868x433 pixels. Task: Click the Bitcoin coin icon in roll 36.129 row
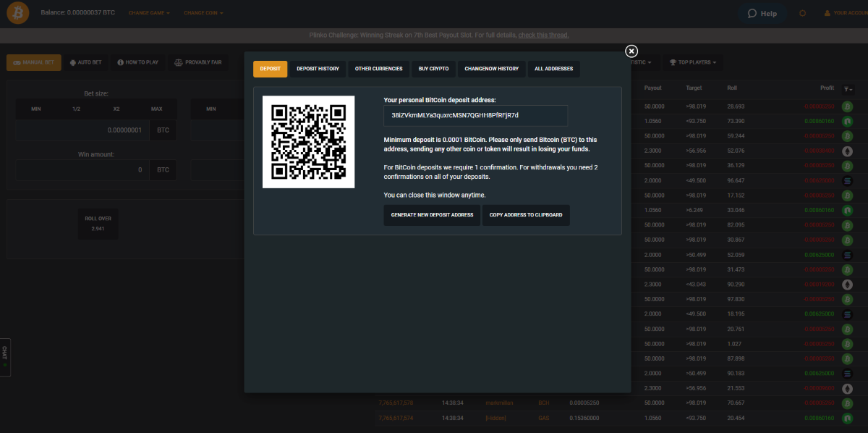tap(847, 165)
